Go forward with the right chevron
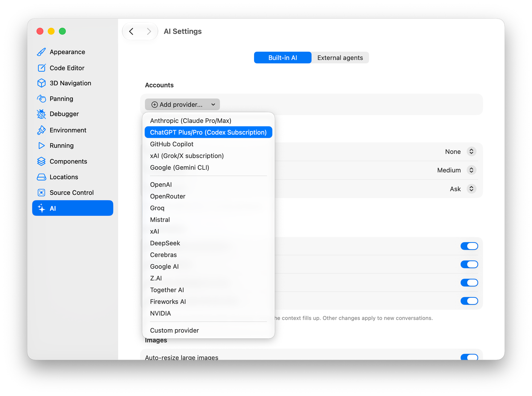The image size is (532, 396). click(149, 31)
